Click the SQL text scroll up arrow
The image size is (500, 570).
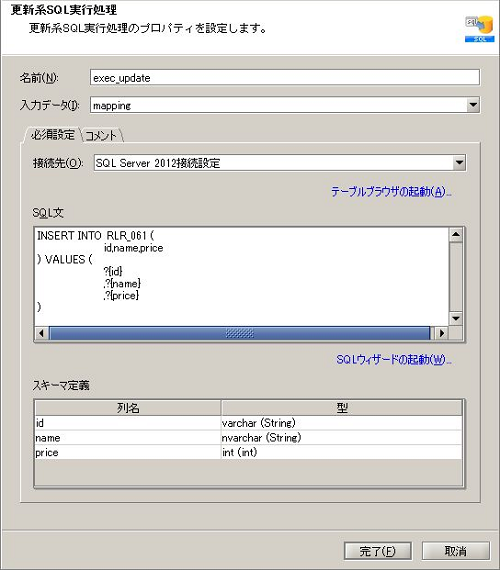(x=456, y=234)
